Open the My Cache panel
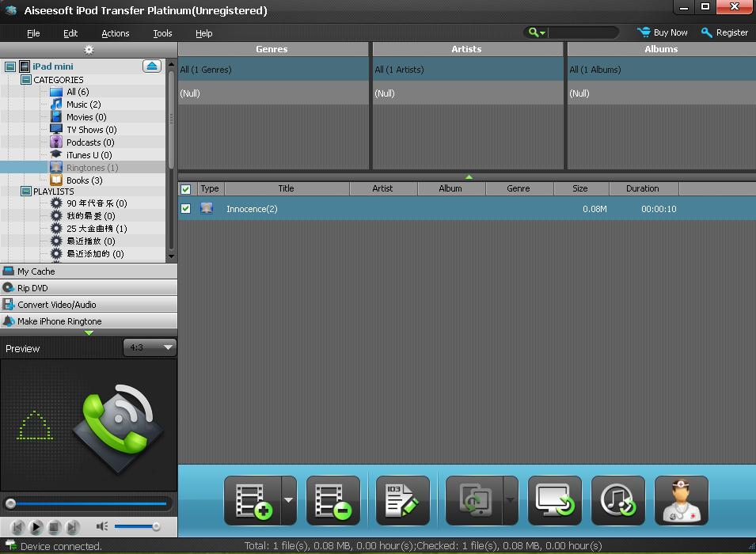Image resolution: width=756 pixels, height=554 pixels. click(89, 271)
